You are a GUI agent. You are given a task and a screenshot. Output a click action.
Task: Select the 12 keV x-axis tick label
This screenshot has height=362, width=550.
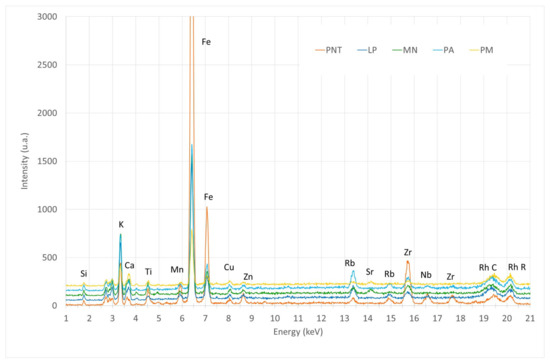(321, 318)
